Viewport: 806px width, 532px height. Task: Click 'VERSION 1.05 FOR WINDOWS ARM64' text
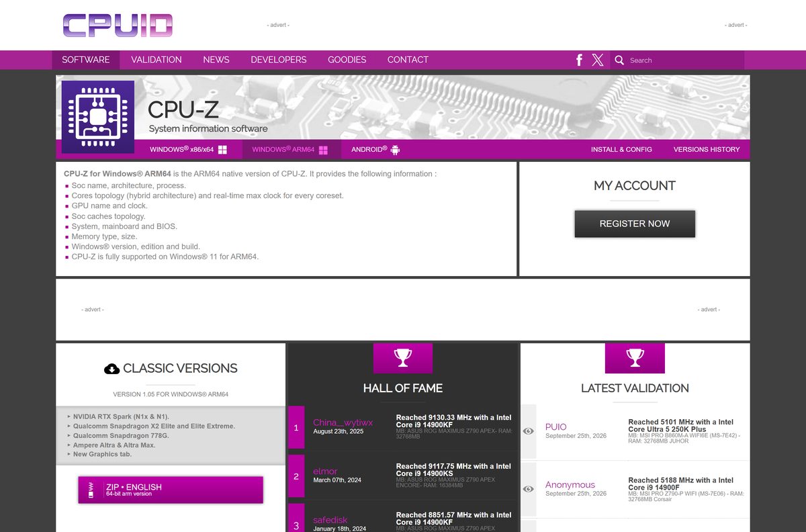(x=171, y=394)
